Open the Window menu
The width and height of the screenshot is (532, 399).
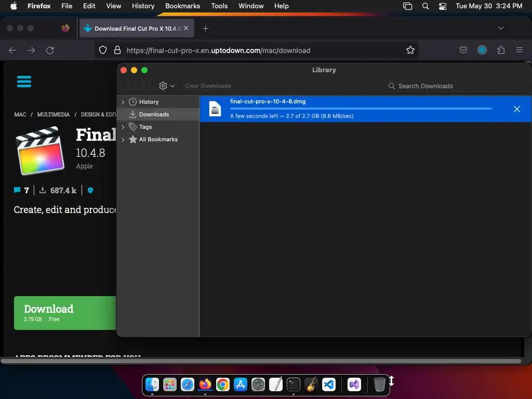pos(251,6)
